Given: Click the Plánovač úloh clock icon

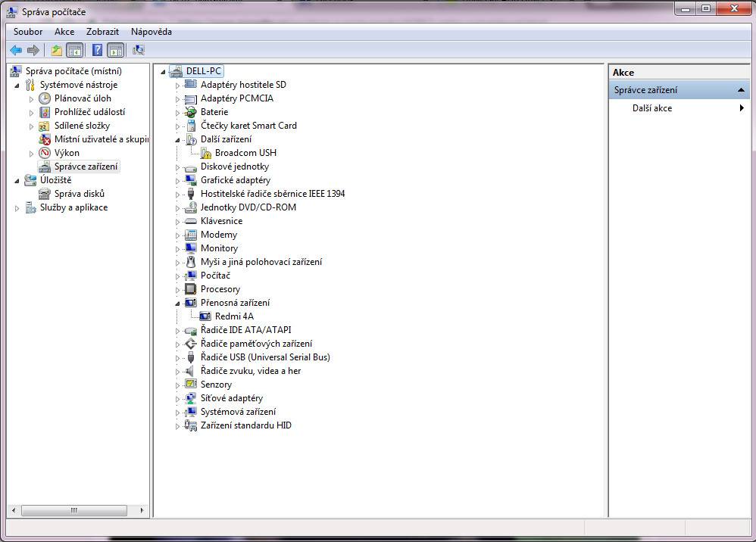Looking at the screenshot, I should click(x=45, y=98).
